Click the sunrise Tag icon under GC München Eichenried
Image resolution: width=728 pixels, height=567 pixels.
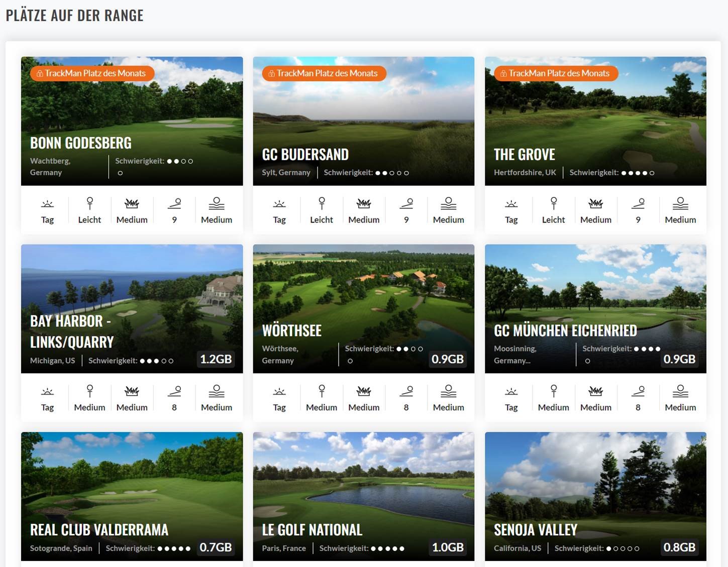tap(511, 392)
